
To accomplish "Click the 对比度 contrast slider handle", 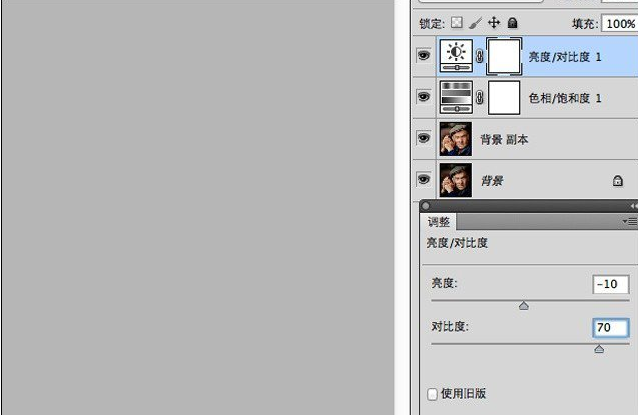I will 599,349.
